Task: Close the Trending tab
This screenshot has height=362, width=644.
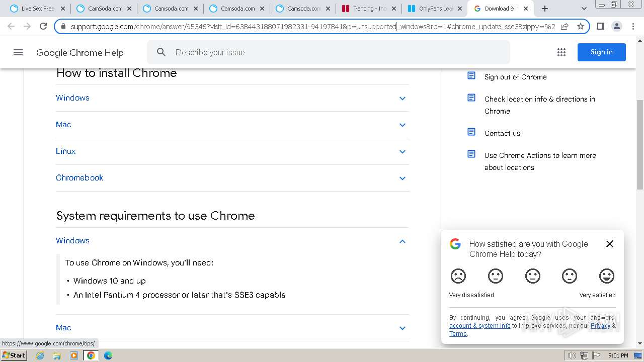Action: (393, 9)
